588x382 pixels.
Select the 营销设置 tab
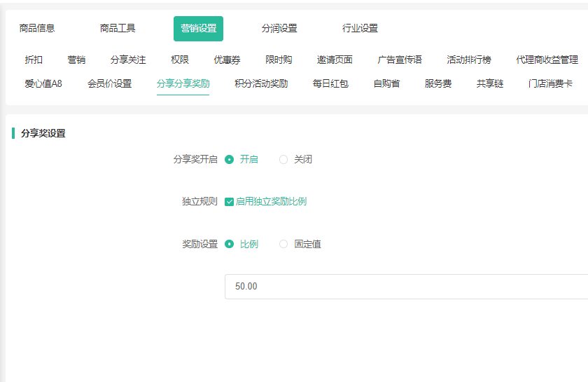(x=198, y=29)
